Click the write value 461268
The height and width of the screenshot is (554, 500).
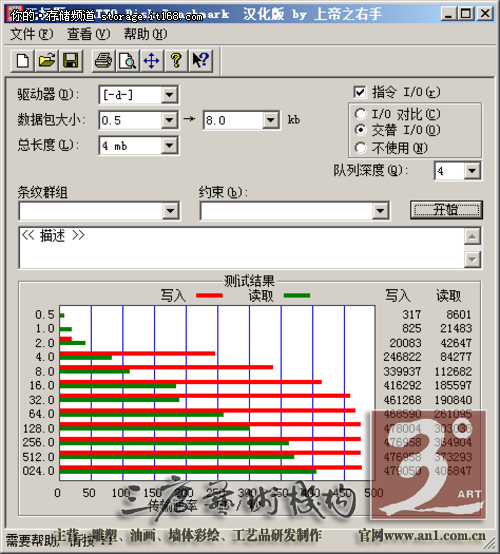[402, 400]
